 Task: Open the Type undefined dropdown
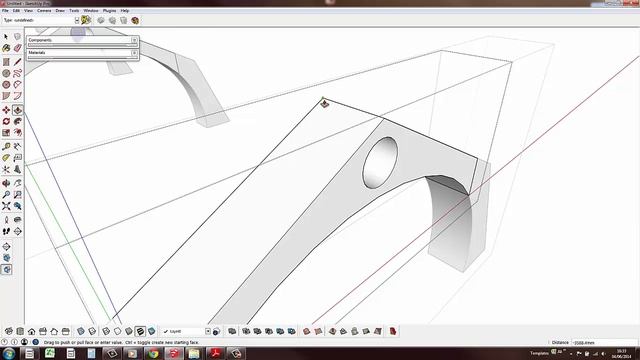[77, 20]
